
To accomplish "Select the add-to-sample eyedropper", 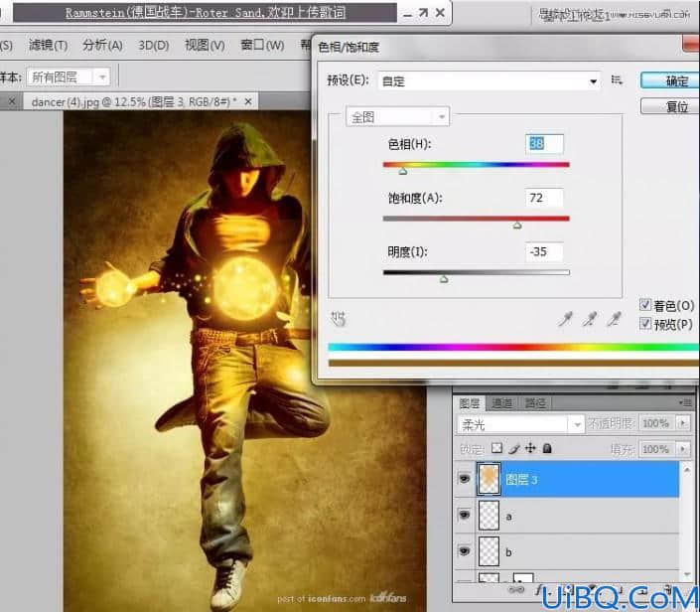I will click(x=589, y=319).
